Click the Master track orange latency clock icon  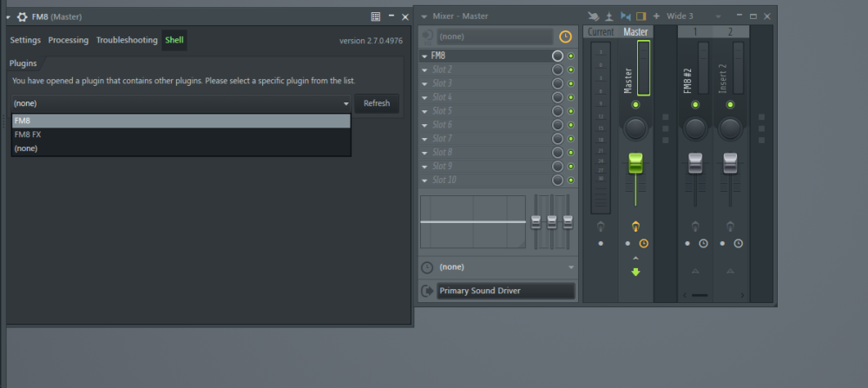[643, 244]
